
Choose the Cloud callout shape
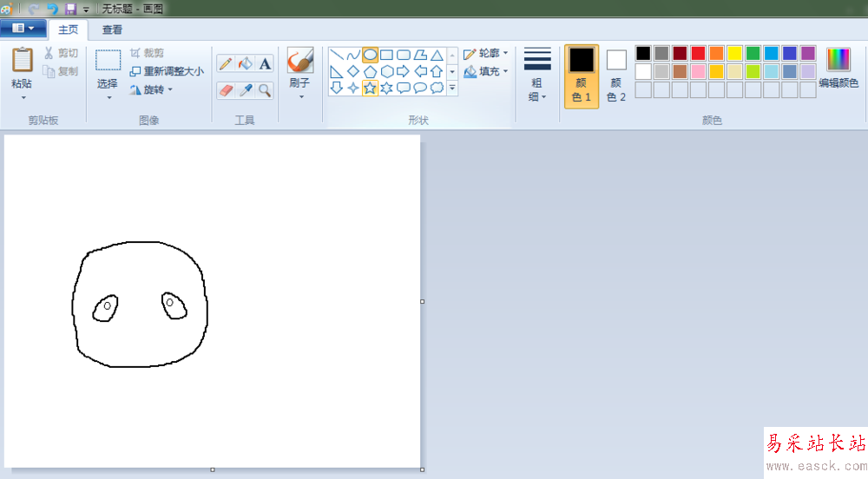[437, 88]
